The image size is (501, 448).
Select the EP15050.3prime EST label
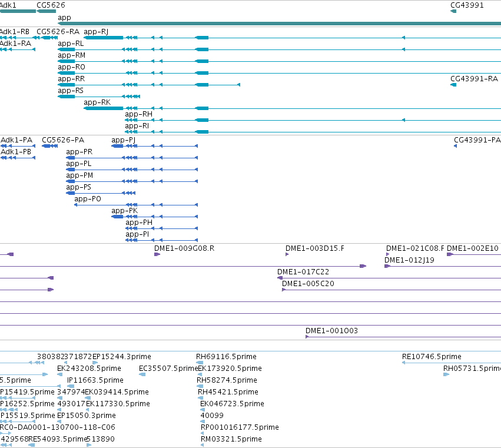pos(87,416)
